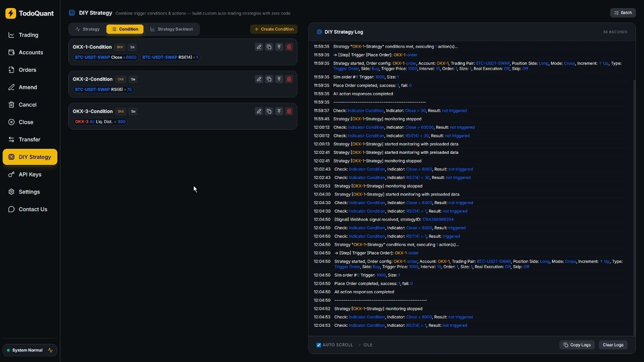Viewport: 644px width, 362px height.
Task: Click the DIY Strategy header chip icon
Action: 71,13
